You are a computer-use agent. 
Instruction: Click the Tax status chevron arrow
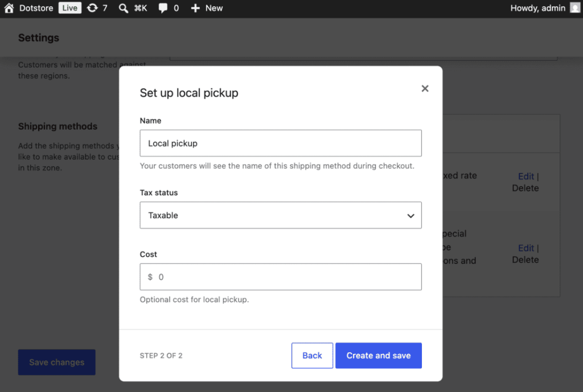point(410,216)
